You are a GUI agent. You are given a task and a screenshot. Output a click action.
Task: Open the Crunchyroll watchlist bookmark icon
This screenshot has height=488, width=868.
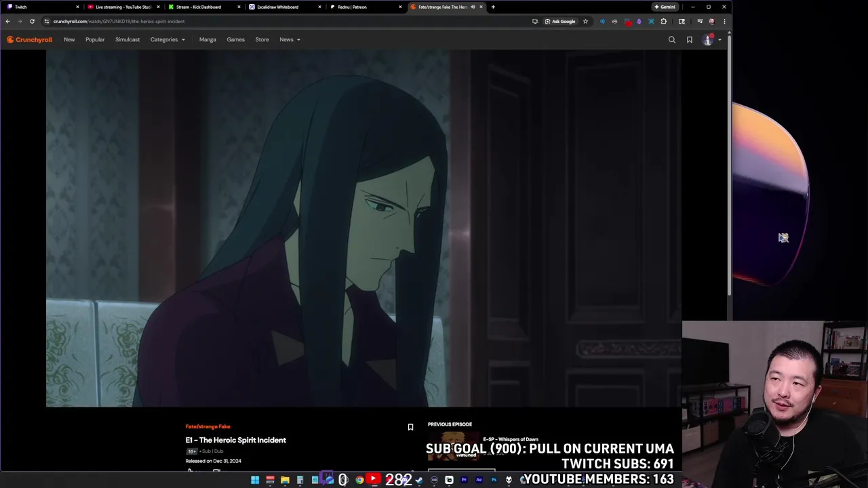tap(690, 40)
